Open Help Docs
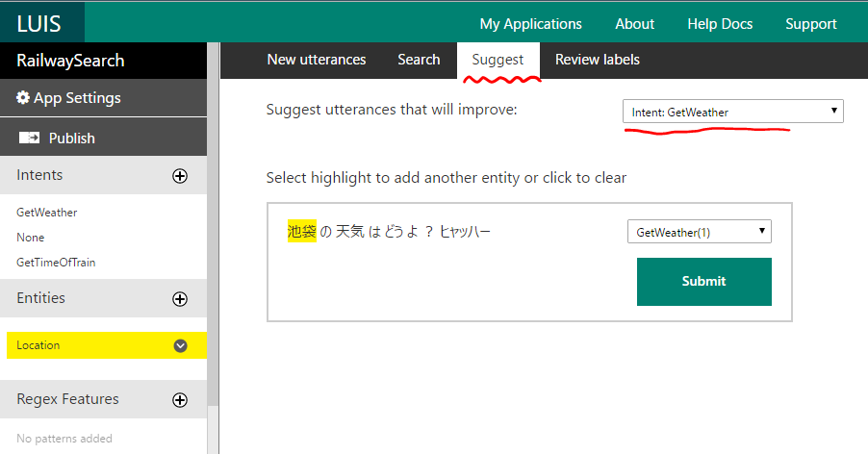Viewport: 868px width, 454px height. tap(720, 24)
